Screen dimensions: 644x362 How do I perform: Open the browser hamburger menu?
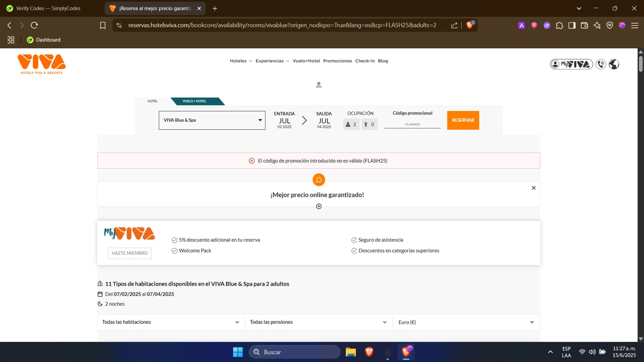coord(635,25)
